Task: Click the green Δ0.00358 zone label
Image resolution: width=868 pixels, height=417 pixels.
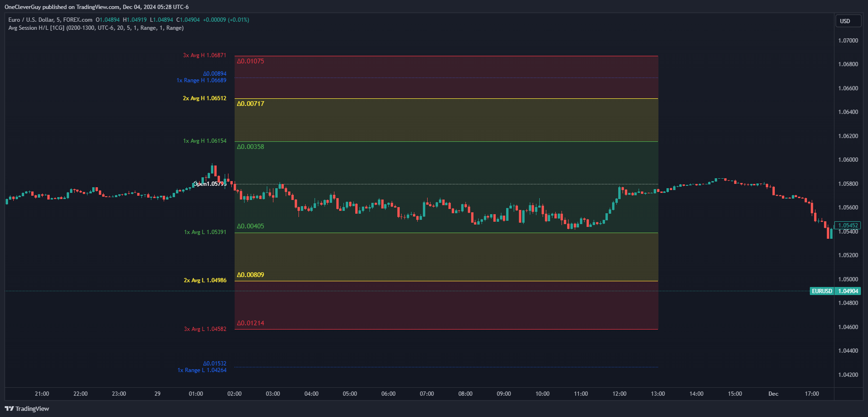Action: [251, 147]
